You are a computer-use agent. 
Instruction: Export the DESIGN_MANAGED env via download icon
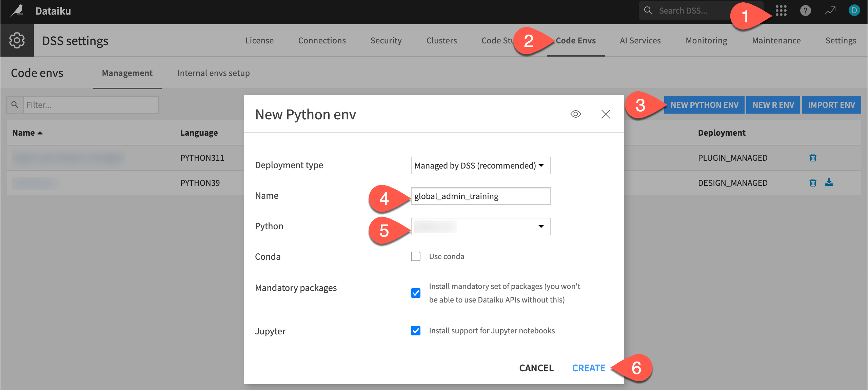829,182
